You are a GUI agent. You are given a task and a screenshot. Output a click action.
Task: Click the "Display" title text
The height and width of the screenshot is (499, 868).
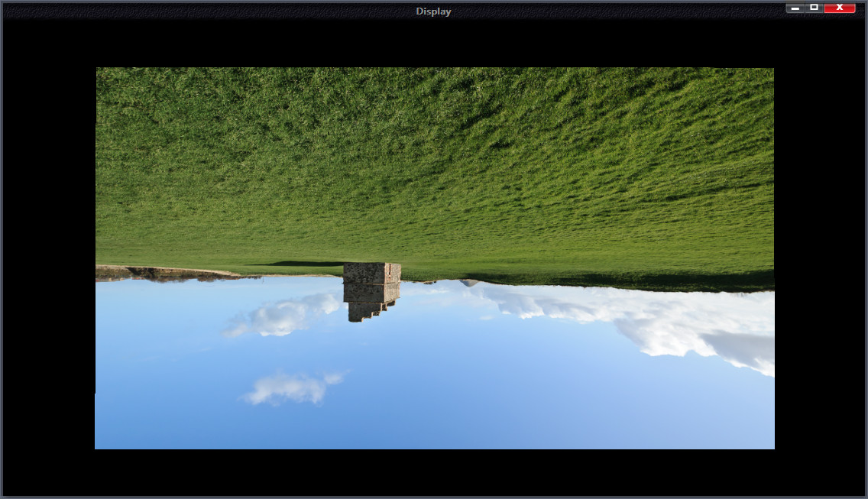(x=433, y=11)
